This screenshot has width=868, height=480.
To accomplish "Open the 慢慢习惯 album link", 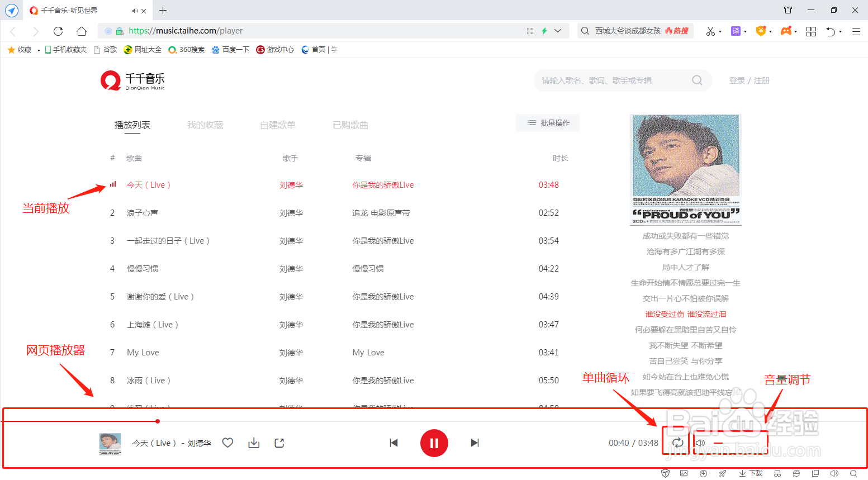I will pyautogui.click(x=368, y=269).
